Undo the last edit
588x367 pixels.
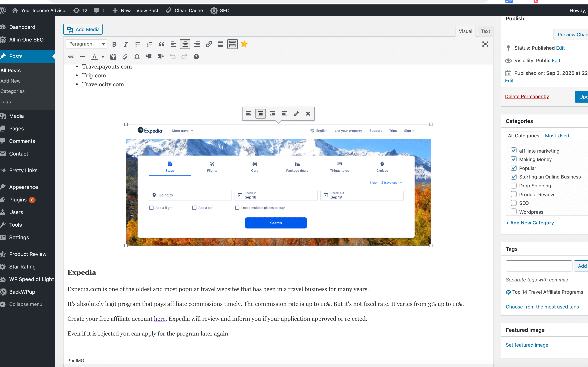tap(172, 57)
